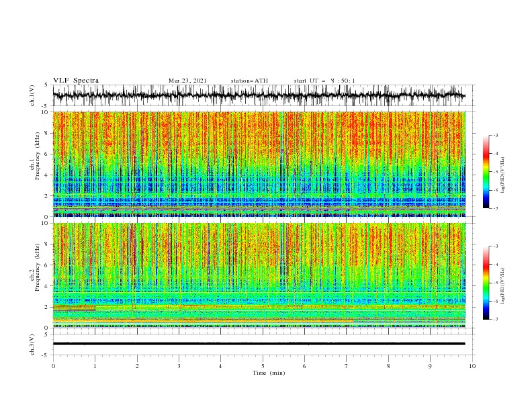Click the "ch.1(V)" axis label

point(32,95)
